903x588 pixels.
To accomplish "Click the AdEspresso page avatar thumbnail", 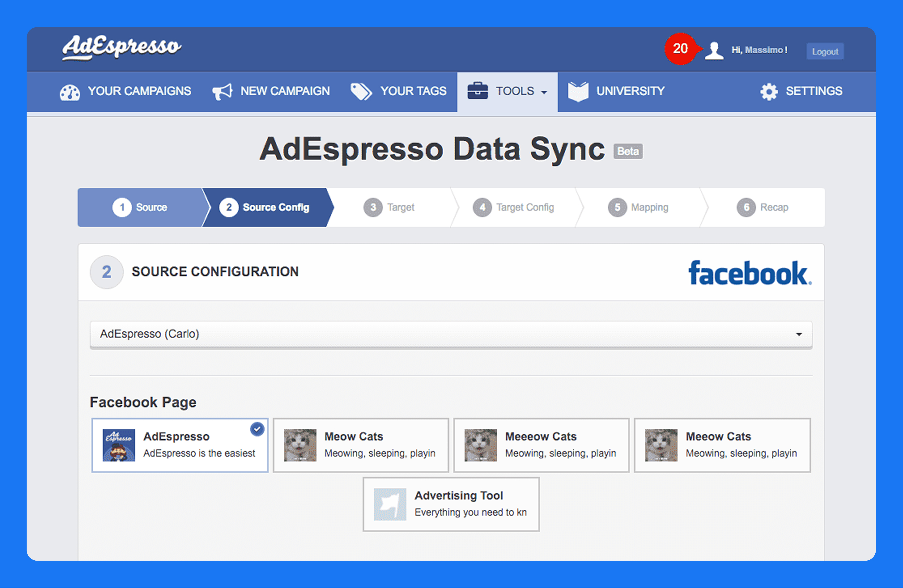I will click(119, 445).
